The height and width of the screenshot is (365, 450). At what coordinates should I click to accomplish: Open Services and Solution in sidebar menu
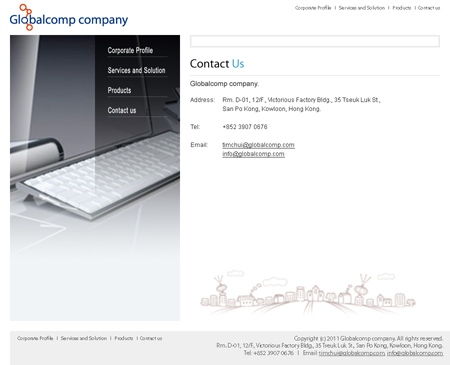[x=136, y=70]
